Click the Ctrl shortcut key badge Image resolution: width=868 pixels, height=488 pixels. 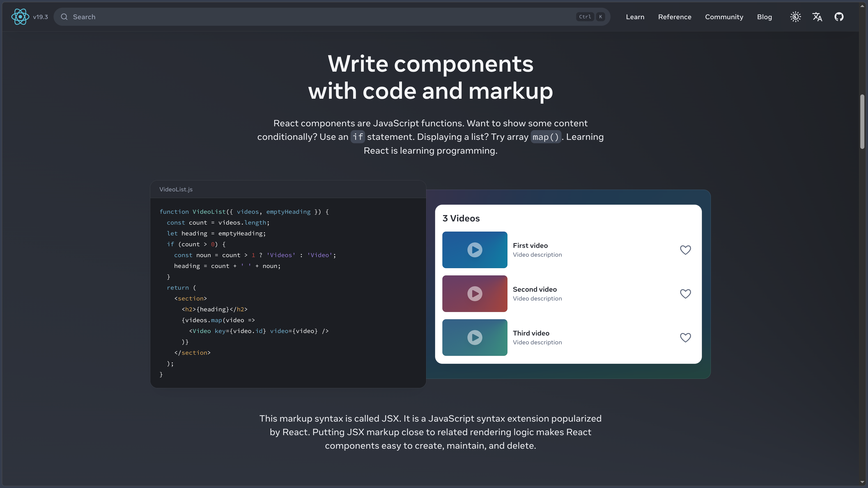click(585, 17)
